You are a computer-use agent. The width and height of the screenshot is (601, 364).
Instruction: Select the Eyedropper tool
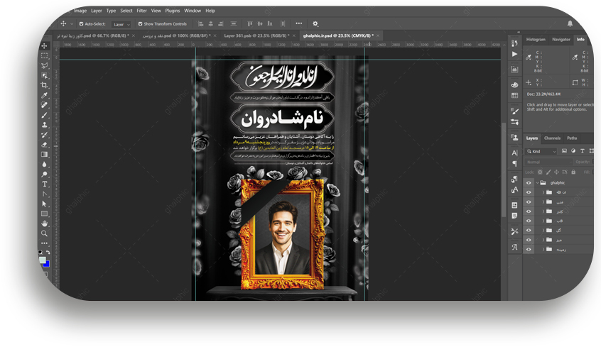click(x=45, y=95)
